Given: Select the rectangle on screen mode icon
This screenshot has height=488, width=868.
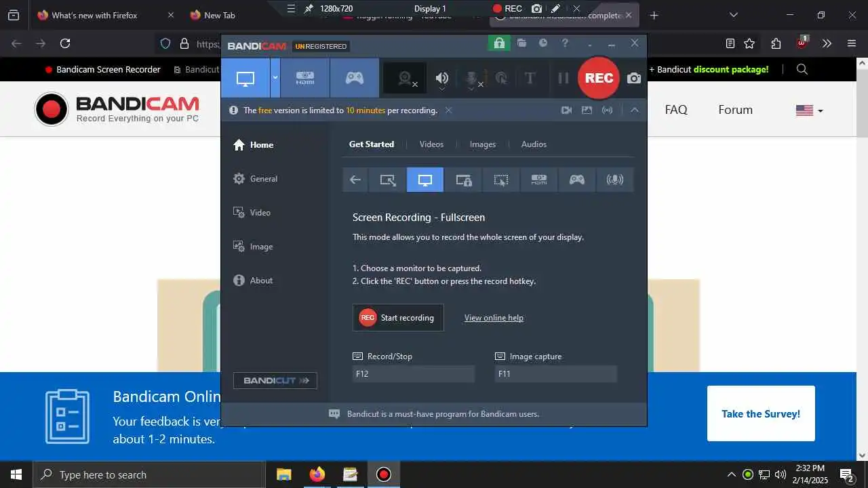Looking at the screenshot, I should tap(388, 180).
